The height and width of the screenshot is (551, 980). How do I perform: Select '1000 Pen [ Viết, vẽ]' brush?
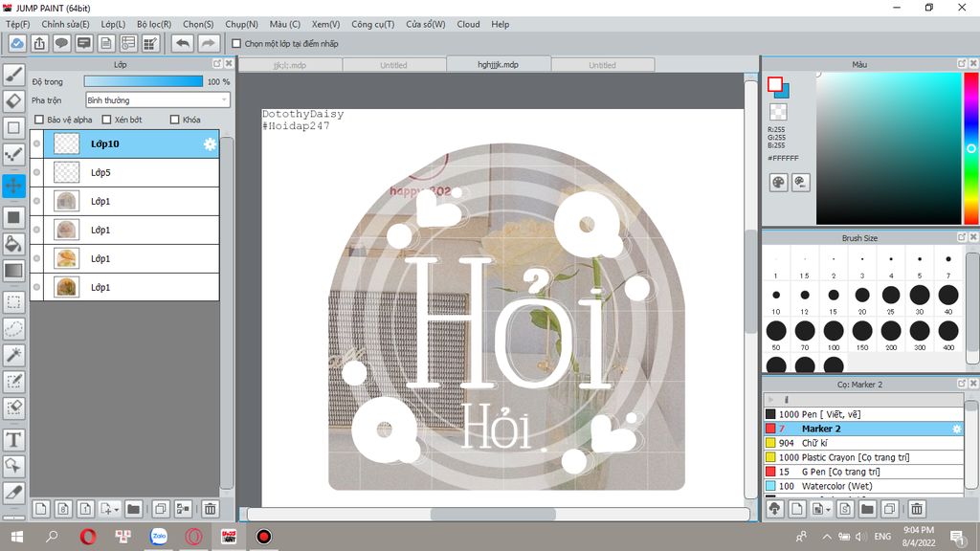pos(863,414)
